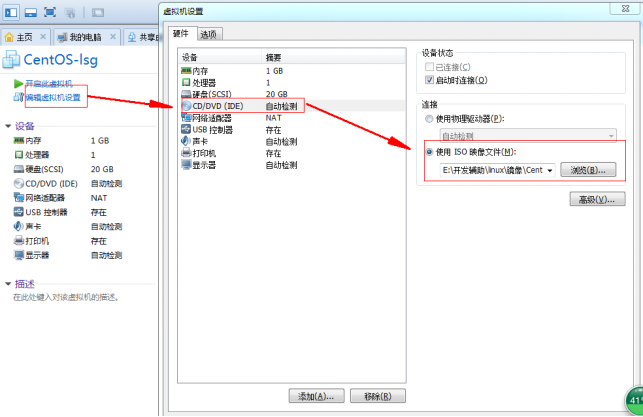Toggle 启动时连接(O) checkbox

[429, 80]
